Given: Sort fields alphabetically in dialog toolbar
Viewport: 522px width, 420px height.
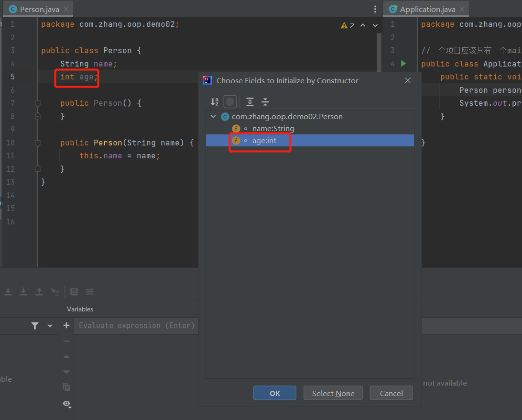Looking at the screenshot, I should pos(215,102).
